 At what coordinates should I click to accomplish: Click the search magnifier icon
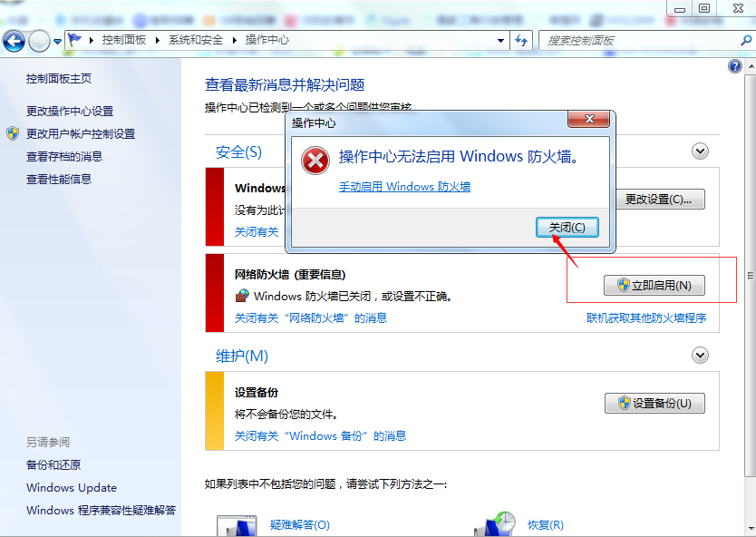(x=746, y=41)
